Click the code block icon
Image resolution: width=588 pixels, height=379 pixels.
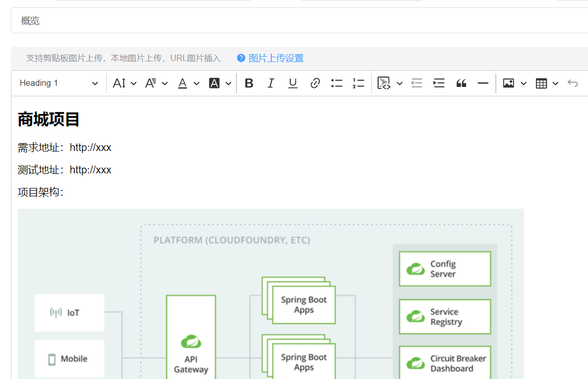pyautogui.click(x=384, y=83)
